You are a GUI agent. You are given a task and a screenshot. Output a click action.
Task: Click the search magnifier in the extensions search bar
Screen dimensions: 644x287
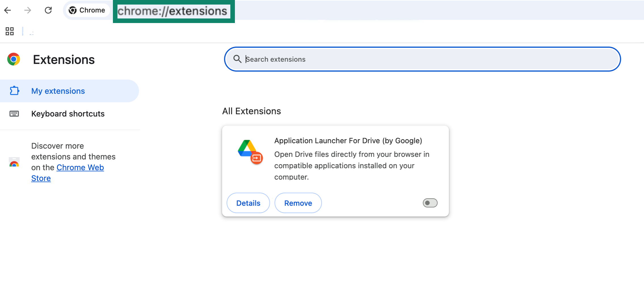(x=238, y=59)
